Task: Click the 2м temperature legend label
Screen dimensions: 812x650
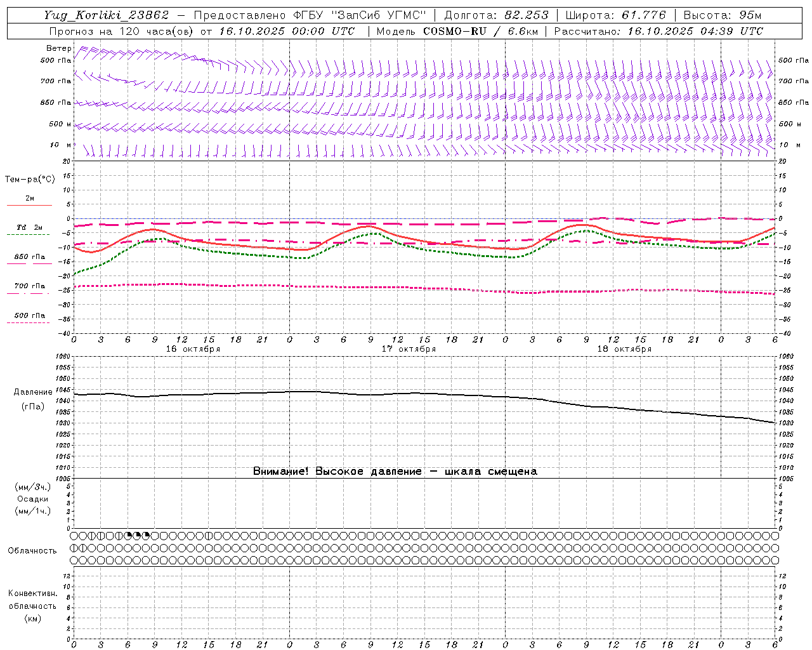Action: [x=30, y=199]
